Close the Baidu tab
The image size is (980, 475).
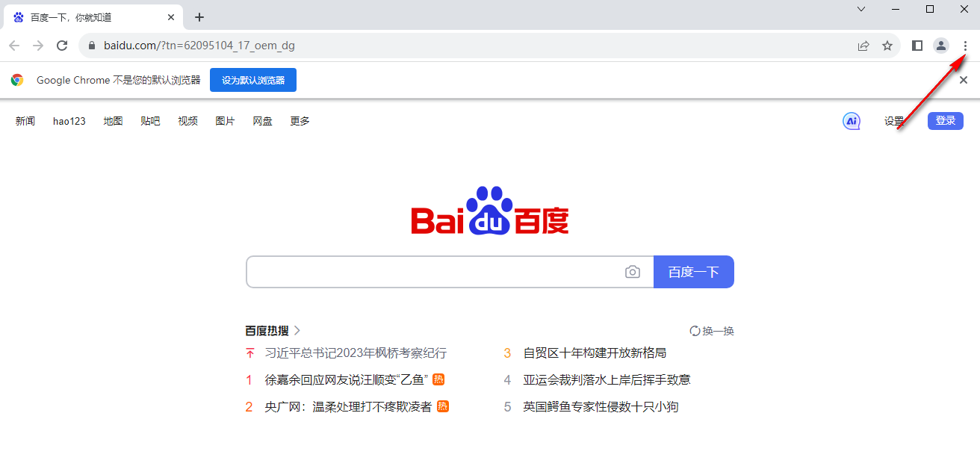pyautogui.click(x=171, y=17)
